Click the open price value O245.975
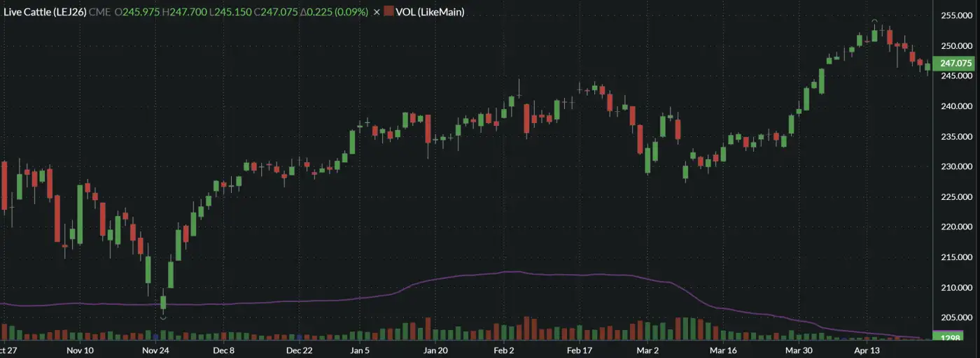The width and height of the screenshot is (980, 358). pos(139,12)
